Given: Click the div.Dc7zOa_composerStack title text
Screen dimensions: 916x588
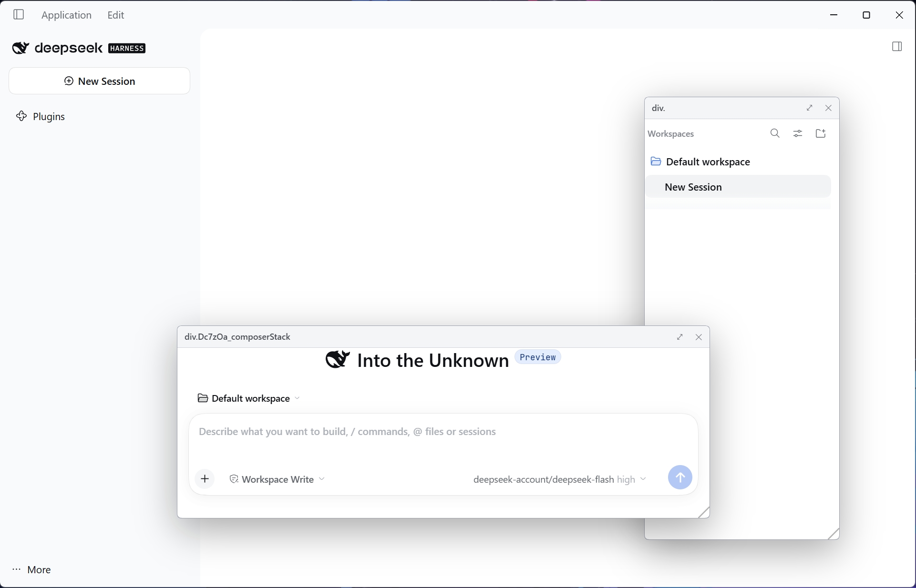Looking at the screenshot, I should click(x=237, y=337).
